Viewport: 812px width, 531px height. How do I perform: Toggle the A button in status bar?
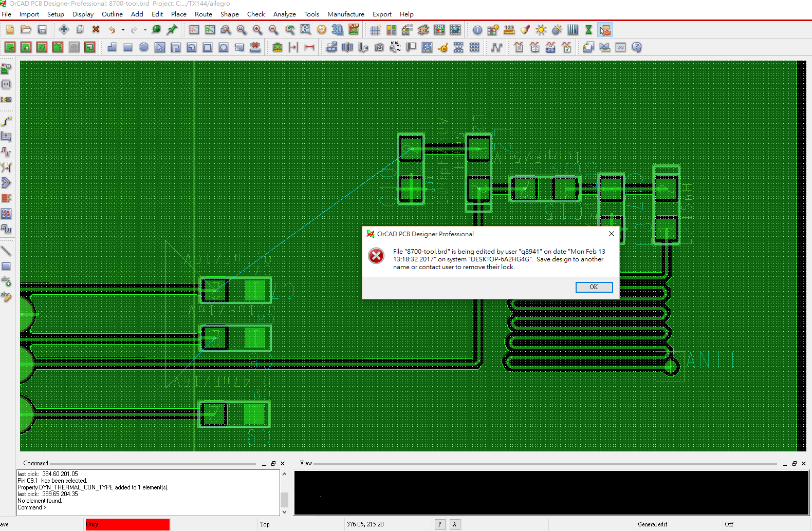tap(455, 524)
